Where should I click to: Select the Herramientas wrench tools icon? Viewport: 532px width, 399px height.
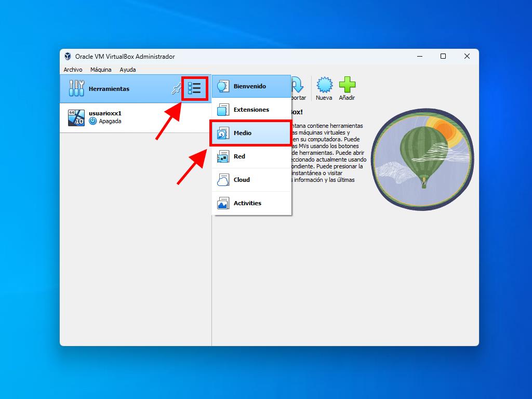[x=76, y=89]
